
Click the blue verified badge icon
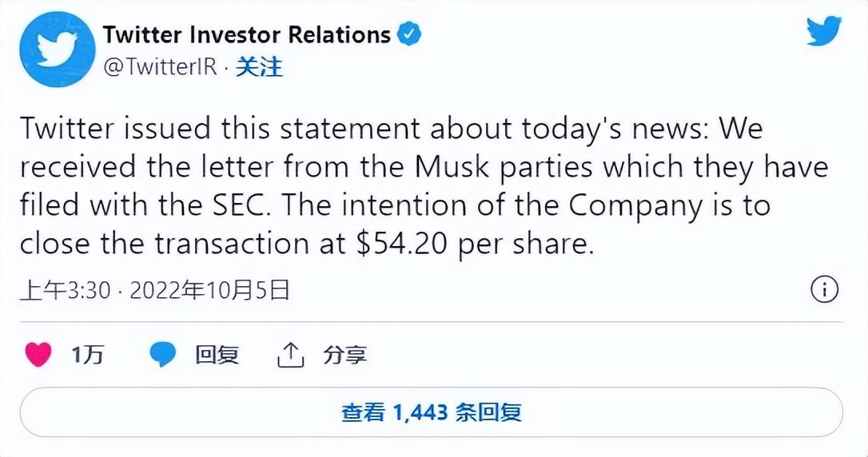pos(410,34)
